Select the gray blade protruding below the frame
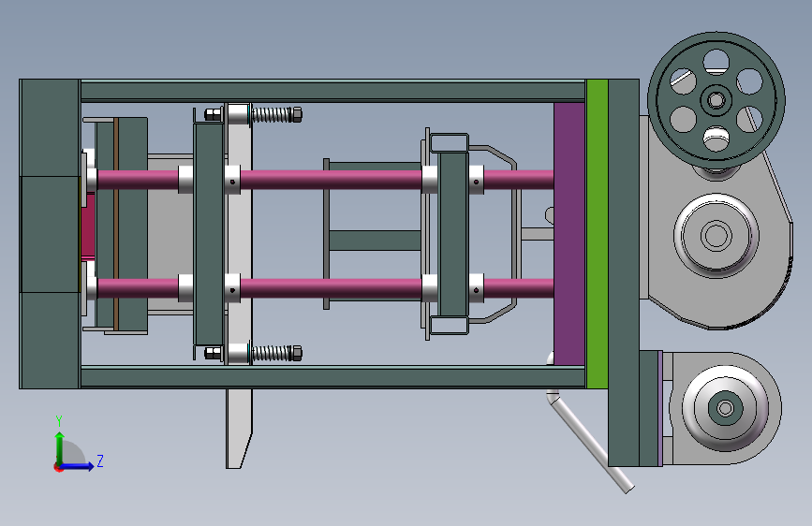Screen dimensions: 812x526 pos(239,429)
